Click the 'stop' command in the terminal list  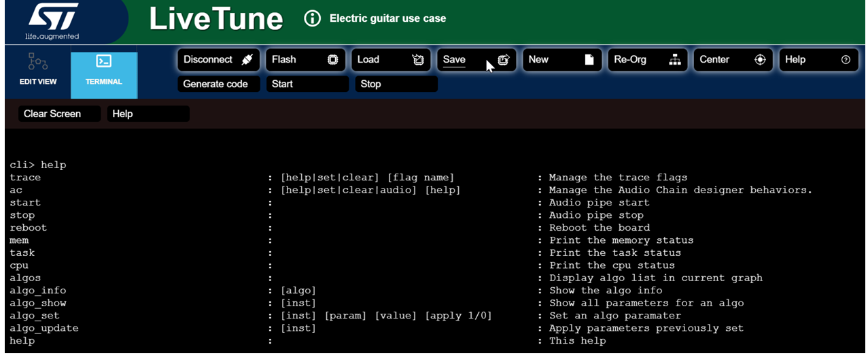pyautogui.click(x=22, y=215)
